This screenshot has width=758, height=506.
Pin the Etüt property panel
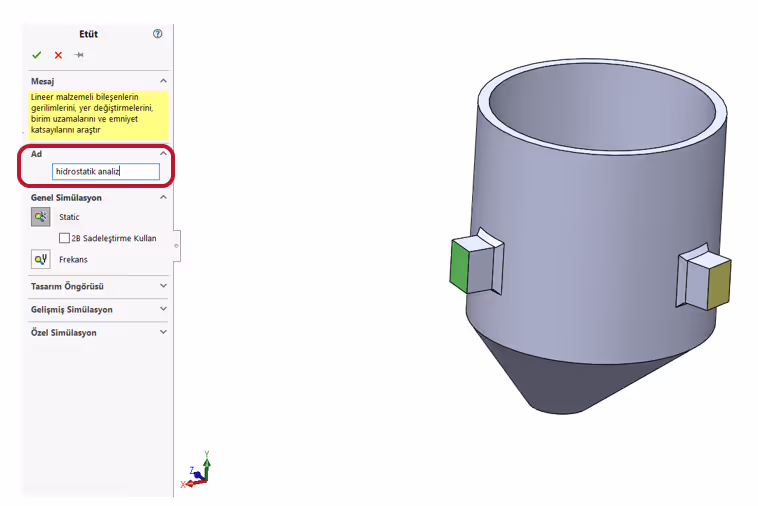point(79,55)
